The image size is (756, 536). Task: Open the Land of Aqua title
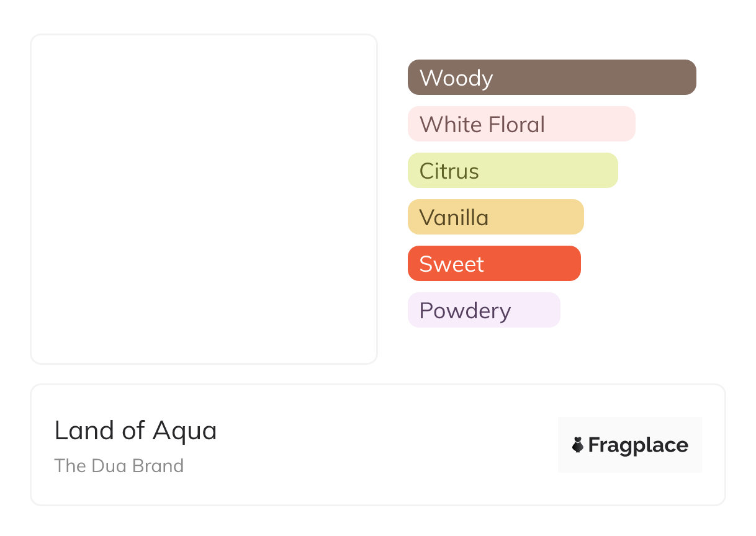coord(135,431)
